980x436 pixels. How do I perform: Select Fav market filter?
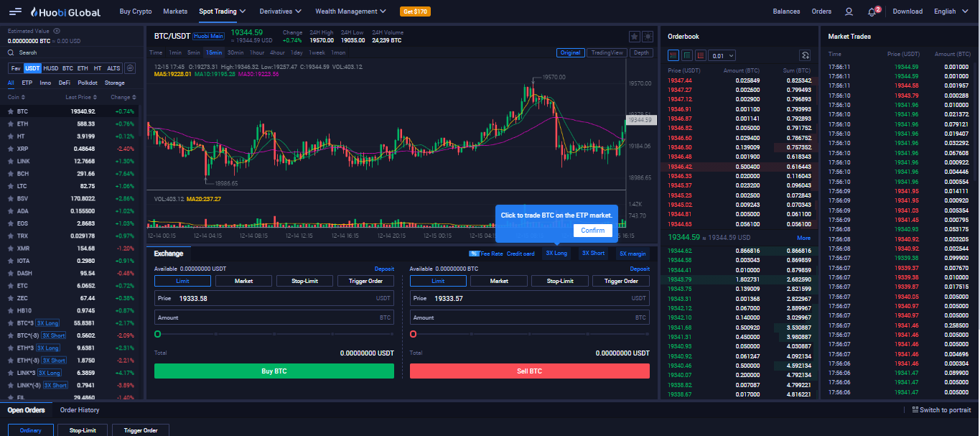16,68
